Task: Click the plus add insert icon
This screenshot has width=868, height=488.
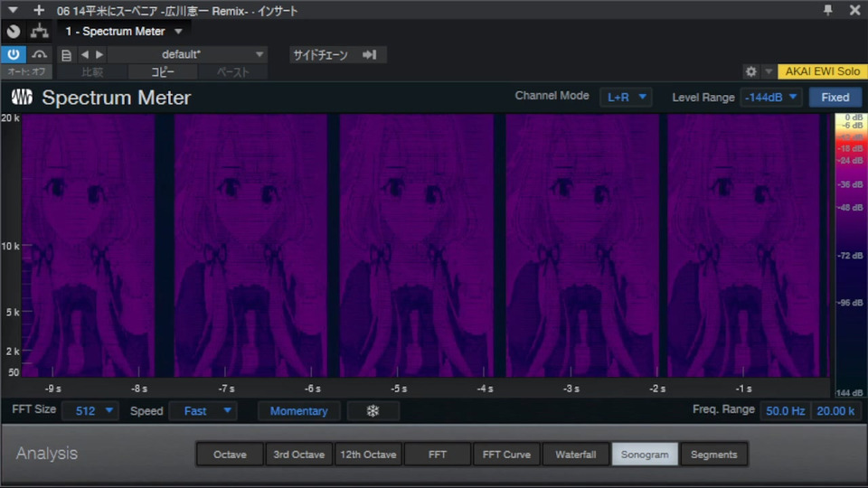Action: pyautogui.click(x=39, y=10)
